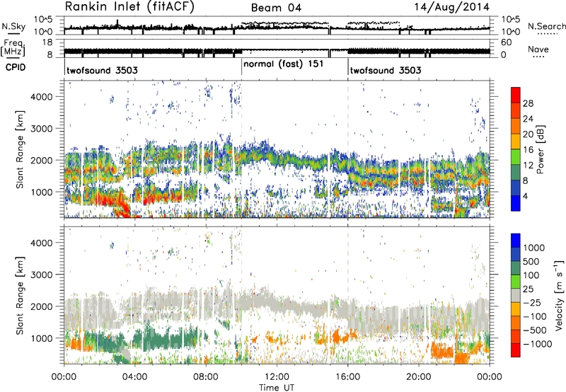
Task: Pick the light green 12–16 dB power swatch
Action: click(516, 156)
